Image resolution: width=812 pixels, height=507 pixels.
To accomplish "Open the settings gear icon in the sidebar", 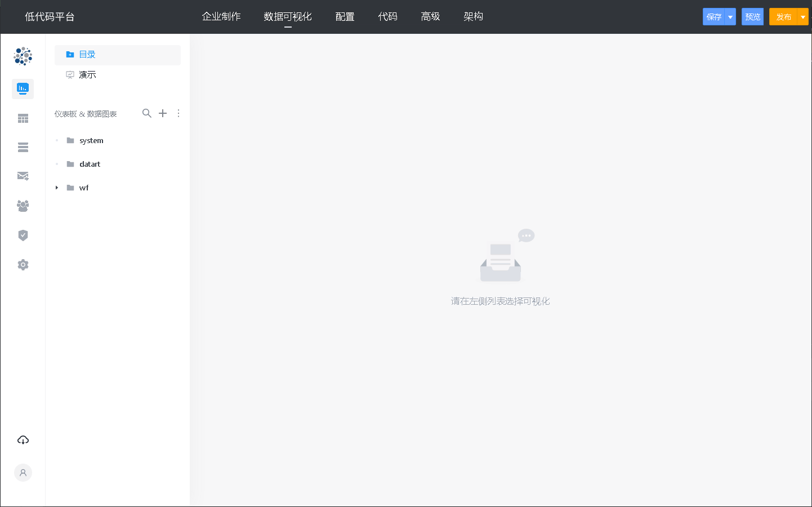I will coord(23,265).
